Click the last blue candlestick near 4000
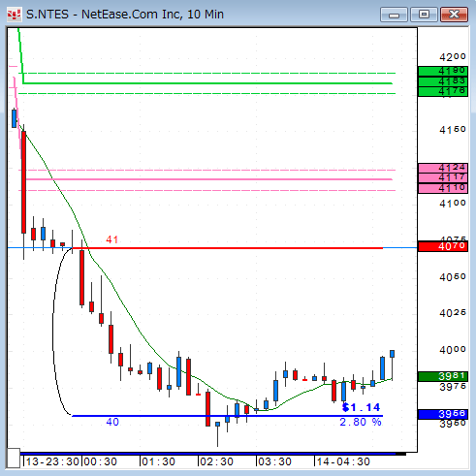Screen dimensions: 476x476 [x=392, y=354]
